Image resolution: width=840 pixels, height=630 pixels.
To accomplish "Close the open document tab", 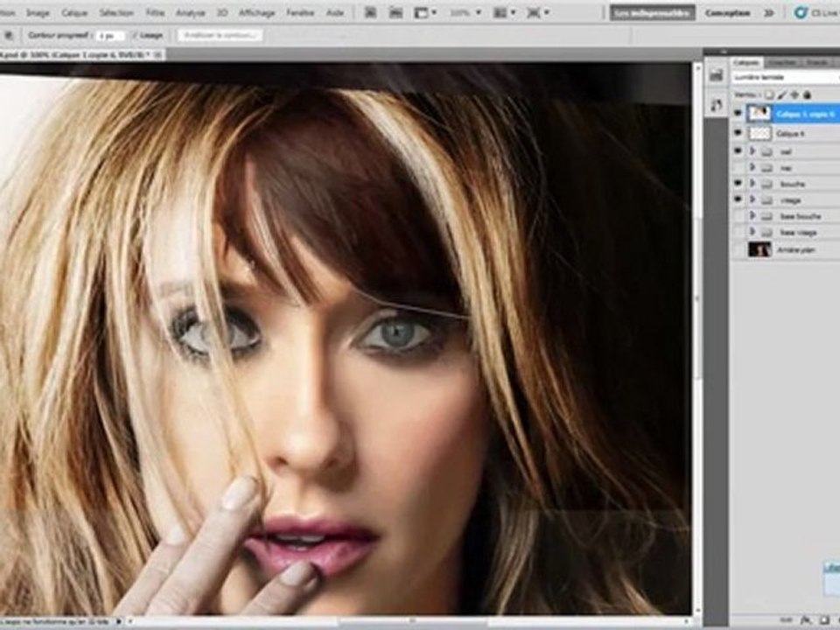I will 158,54.
